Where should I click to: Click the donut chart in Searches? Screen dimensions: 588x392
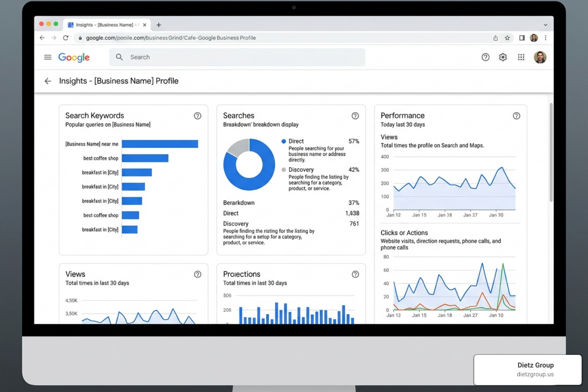[x=249, y=165]
